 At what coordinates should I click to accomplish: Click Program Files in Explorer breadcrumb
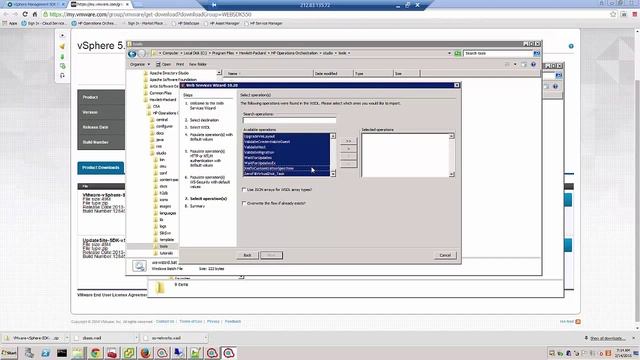222,53
